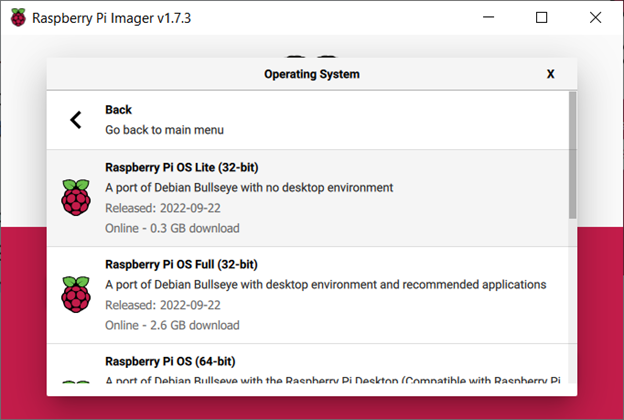This screenshot has height=420, width=624.
Task: Click the back arrow chevron icon
Action: tap(76, 120)
